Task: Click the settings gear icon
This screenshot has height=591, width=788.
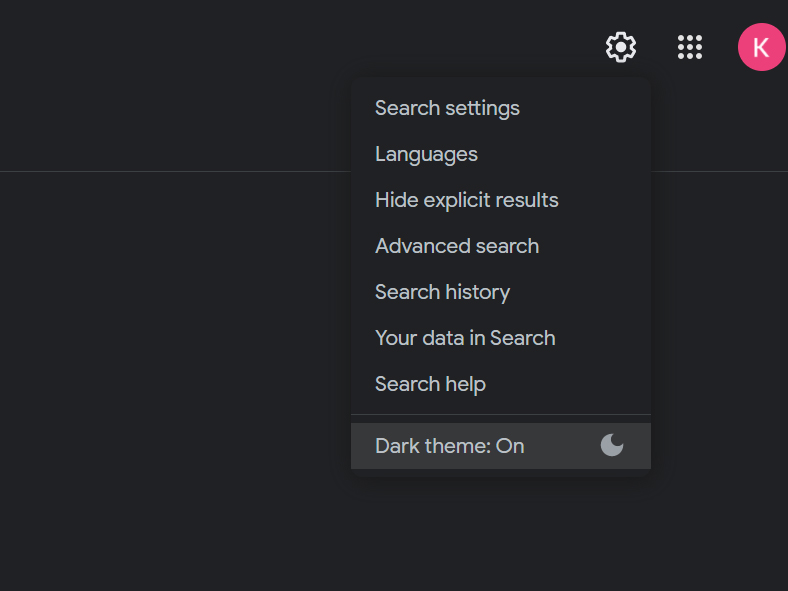Action: tap(621, 47)
